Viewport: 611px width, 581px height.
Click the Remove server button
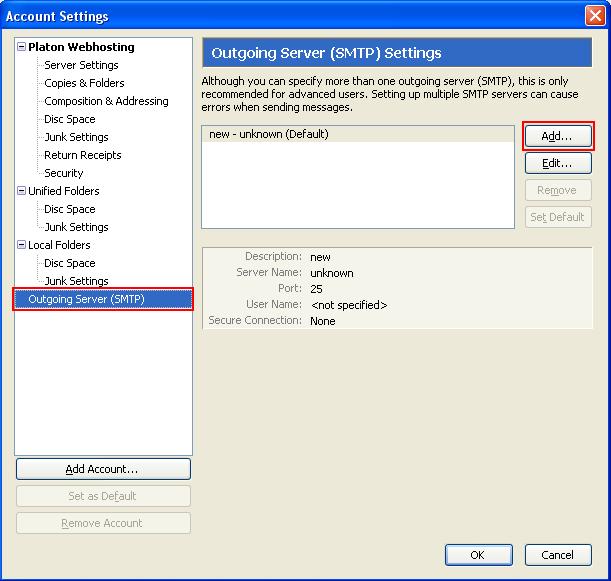click(x=558, y=190)
